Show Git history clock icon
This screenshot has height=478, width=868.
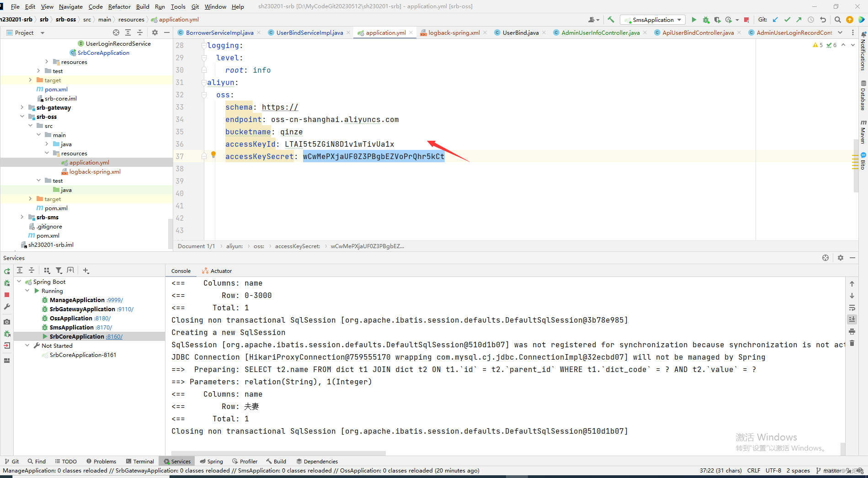811,20
